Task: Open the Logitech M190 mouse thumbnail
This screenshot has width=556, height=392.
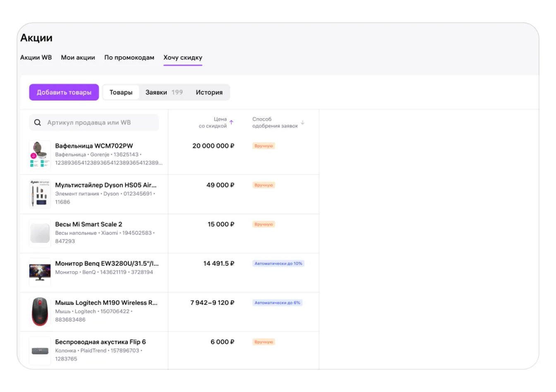Action: [40, 311]
